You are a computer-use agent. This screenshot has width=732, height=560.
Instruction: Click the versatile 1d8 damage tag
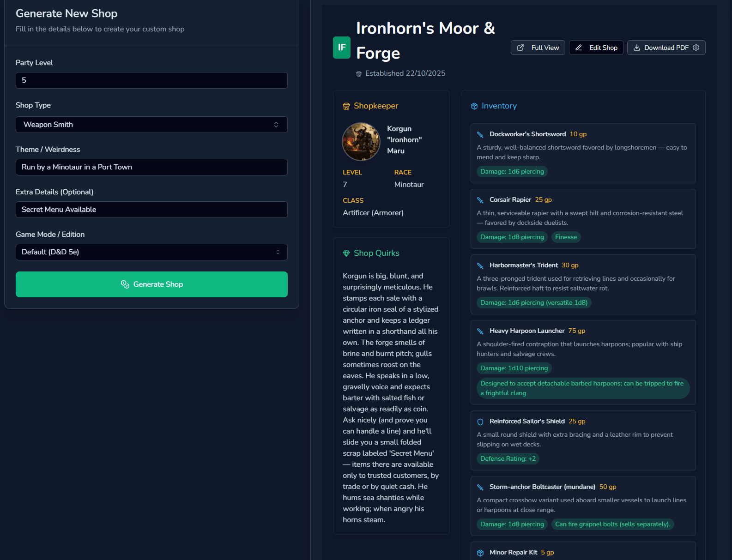pyautogui.click(x=534, y=303)
